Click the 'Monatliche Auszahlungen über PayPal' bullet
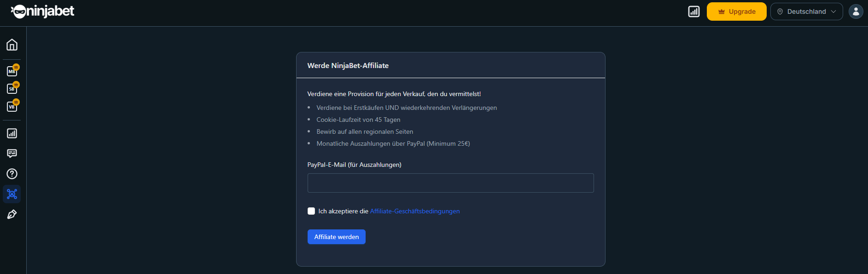868x274 pixels. [393, 143]
